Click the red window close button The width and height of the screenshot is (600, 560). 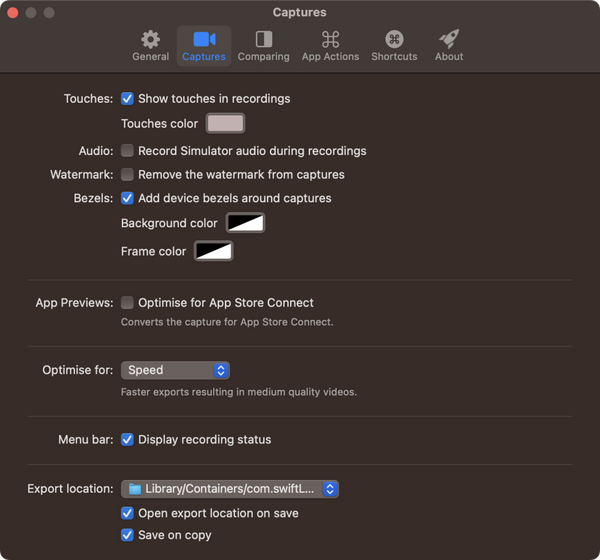[13, 13]
